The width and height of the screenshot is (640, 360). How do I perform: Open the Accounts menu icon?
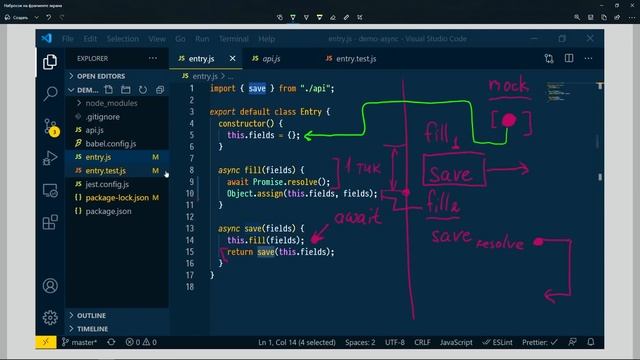50,286
